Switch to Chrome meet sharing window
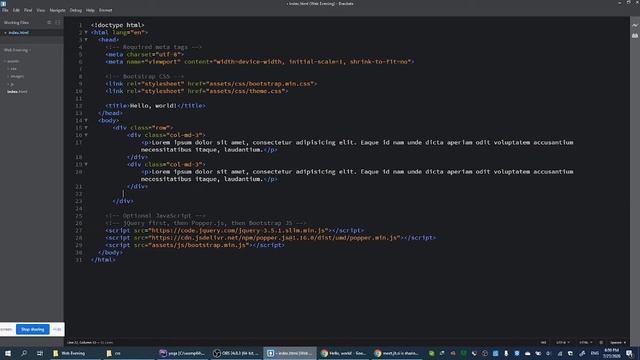This screenshot has width=640, height=360. tap(397, 353)
